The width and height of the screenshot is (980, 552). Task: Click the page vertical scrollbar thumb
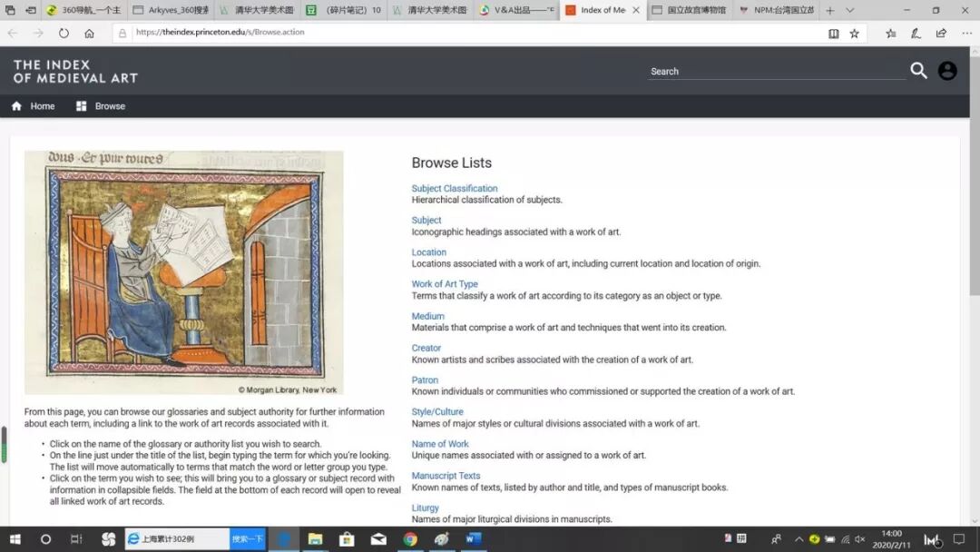tap(975, 176)
